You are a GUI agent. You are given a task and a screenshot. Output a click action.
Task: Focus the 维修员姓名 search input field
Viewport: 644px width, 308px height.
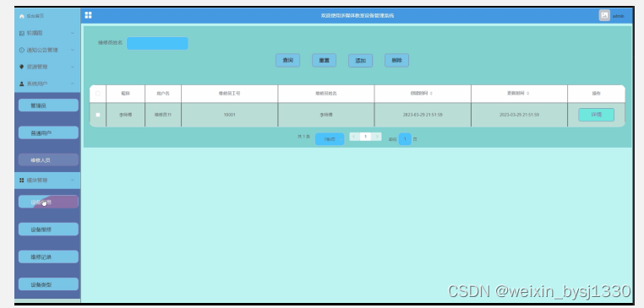point(157,44)
